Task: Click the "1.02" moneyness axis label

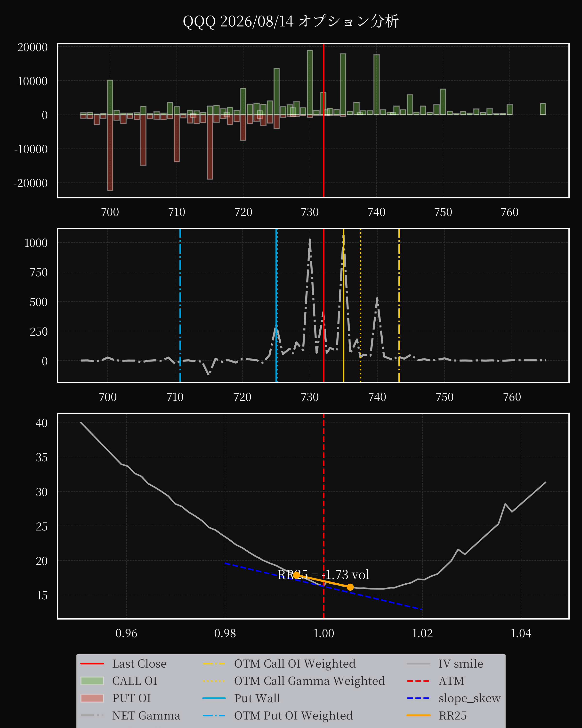Action: 422,633
